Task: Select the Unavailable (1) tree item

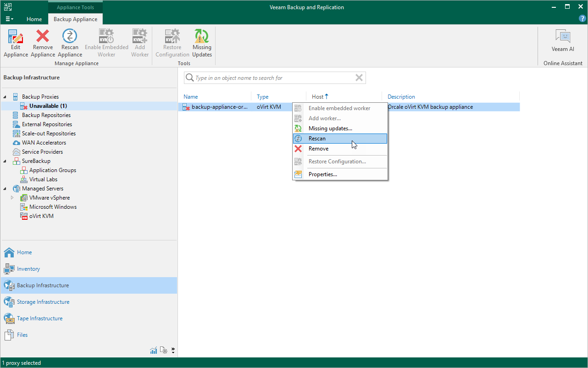Action: tap(48, 106)
